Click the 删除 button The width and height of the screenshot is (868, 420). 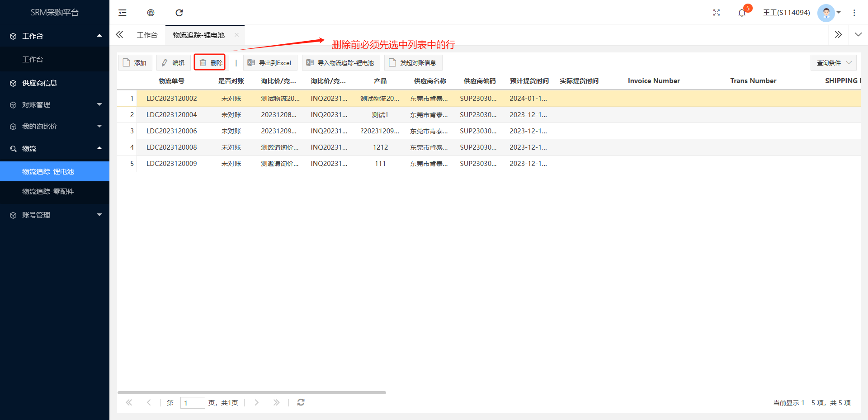[211, 62]
